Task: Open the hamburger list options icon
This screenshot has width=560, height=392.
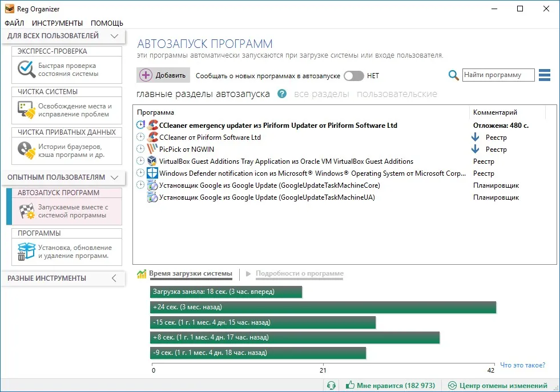Action: (544, 75)
